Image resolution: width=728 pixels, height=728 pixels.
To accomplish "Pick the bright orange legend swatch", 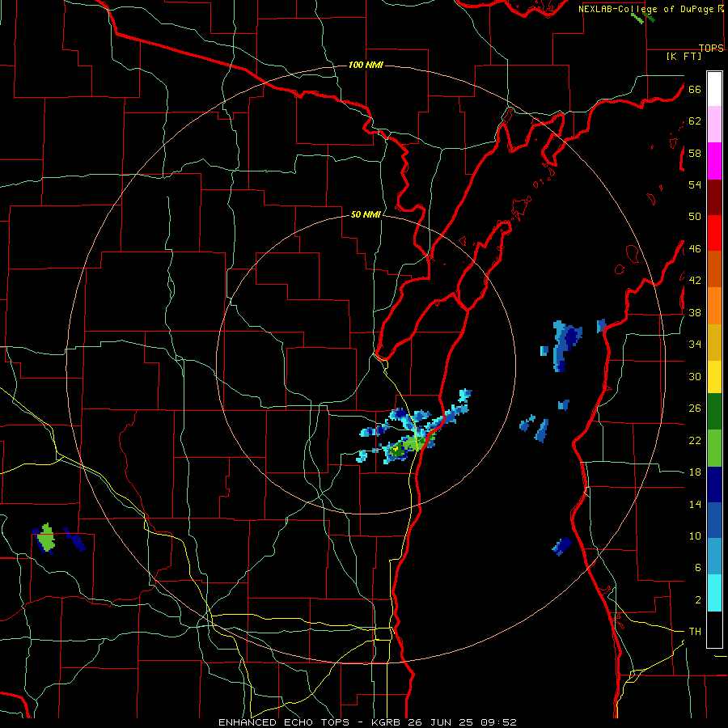I will click(x=714, y=306).
